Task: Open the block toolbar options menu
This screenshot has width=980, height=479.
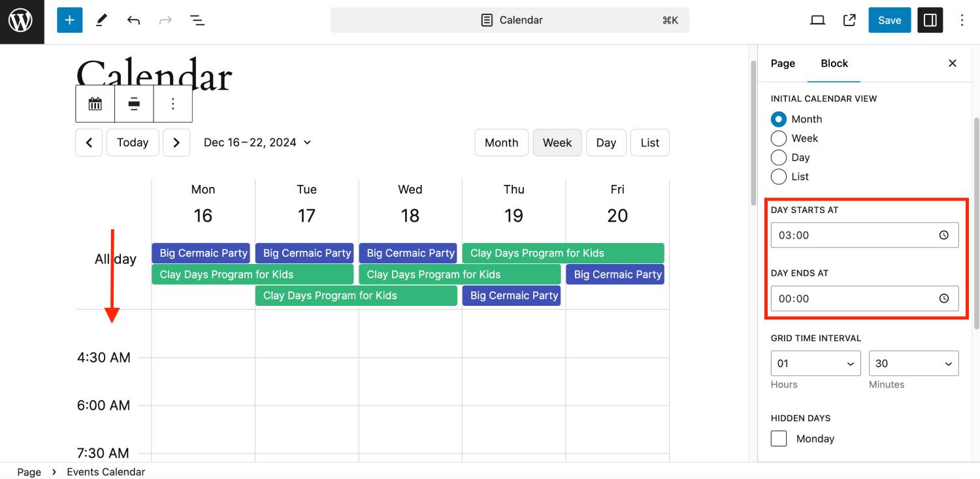Action: [173, 104]
